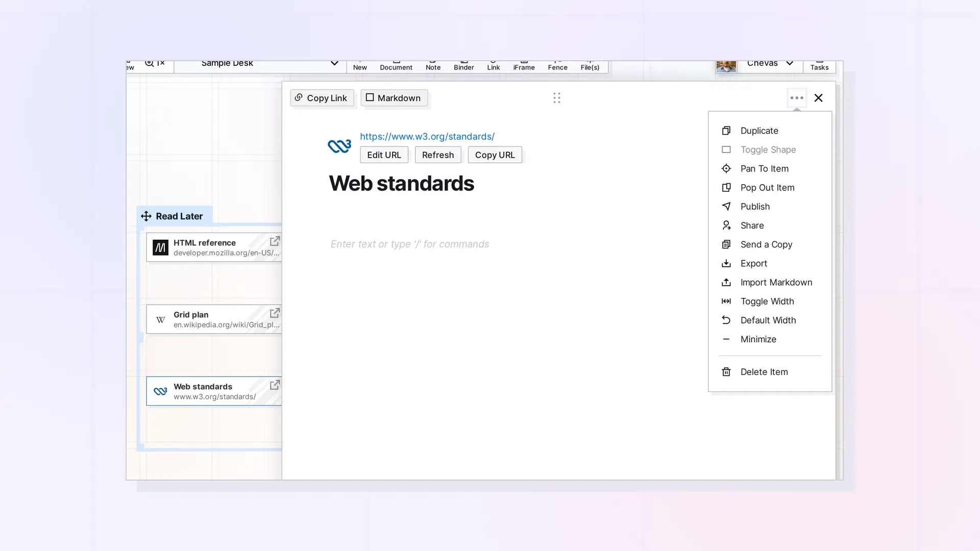Open the w3.org/standards hyperlink
This screenshot has height=551, width=980.
click(x=427, y=136)
